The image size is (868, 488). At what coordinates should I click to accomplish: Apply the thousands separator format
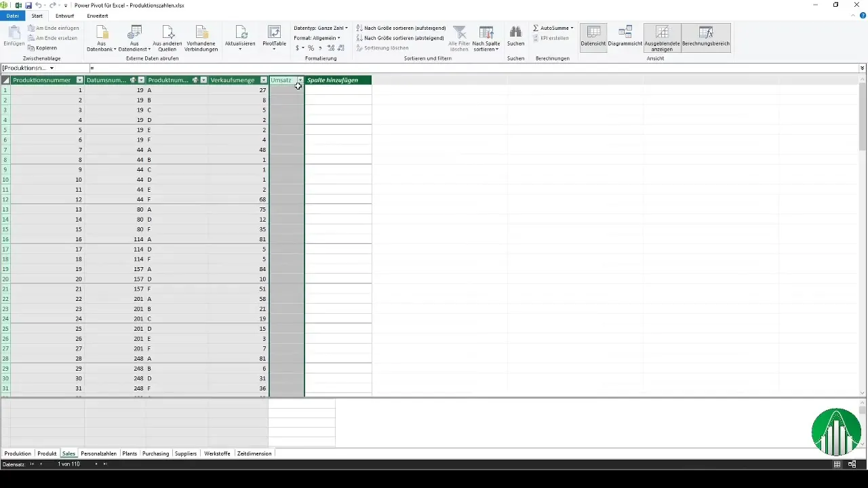(x=320, y=48)
